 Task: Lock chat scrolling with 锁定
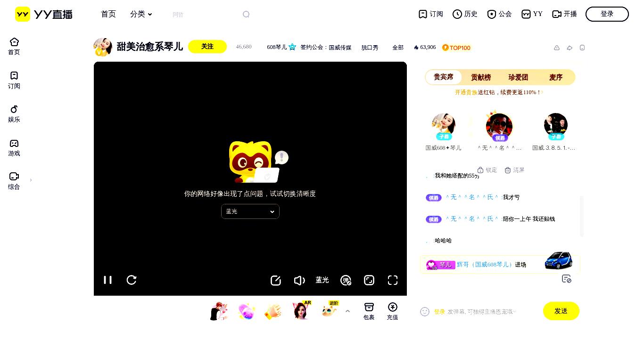click(487, 170)
